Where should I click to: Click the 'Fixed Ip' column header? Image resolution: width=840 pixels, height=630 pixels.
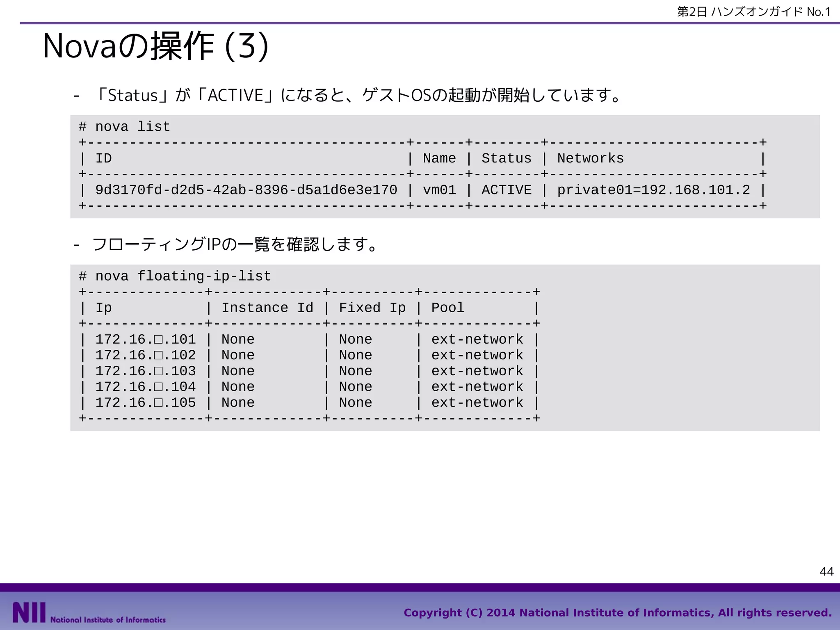coord(372,308)
